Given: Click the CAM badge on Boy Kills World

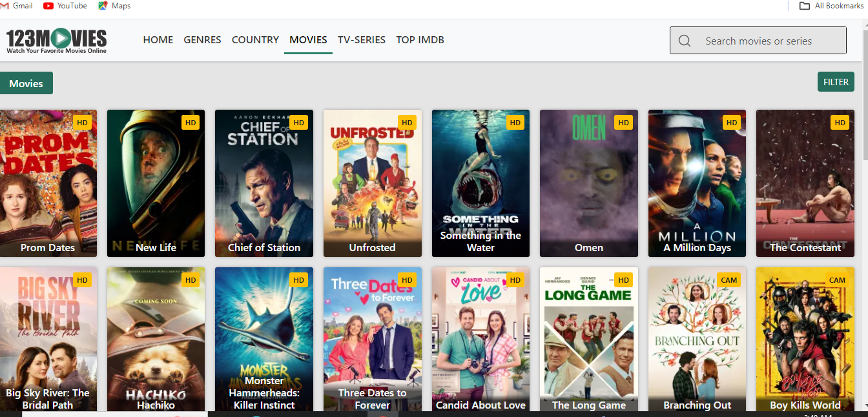Looking at the screenshot, I should [837, 280].
